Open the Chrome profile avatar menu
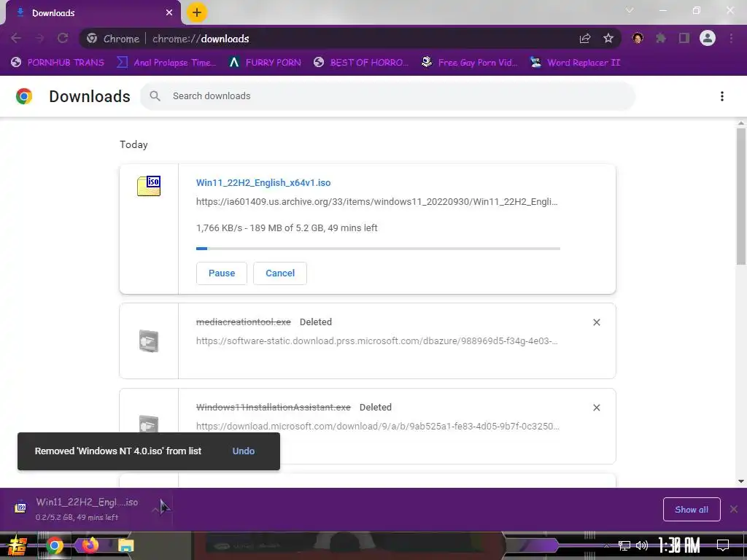Screen dimensions: 747x560 [708, 38]
